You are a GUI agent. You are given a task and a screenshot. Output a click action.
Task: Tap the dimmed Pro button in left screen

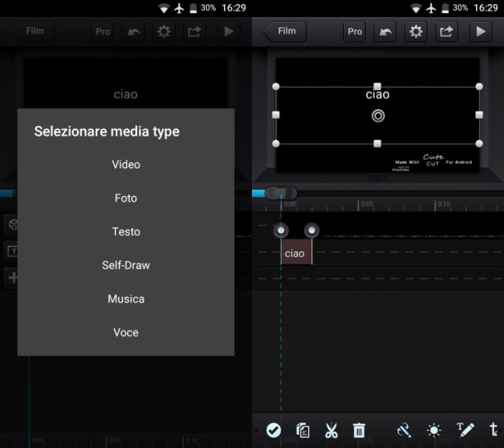pos(102,31)
